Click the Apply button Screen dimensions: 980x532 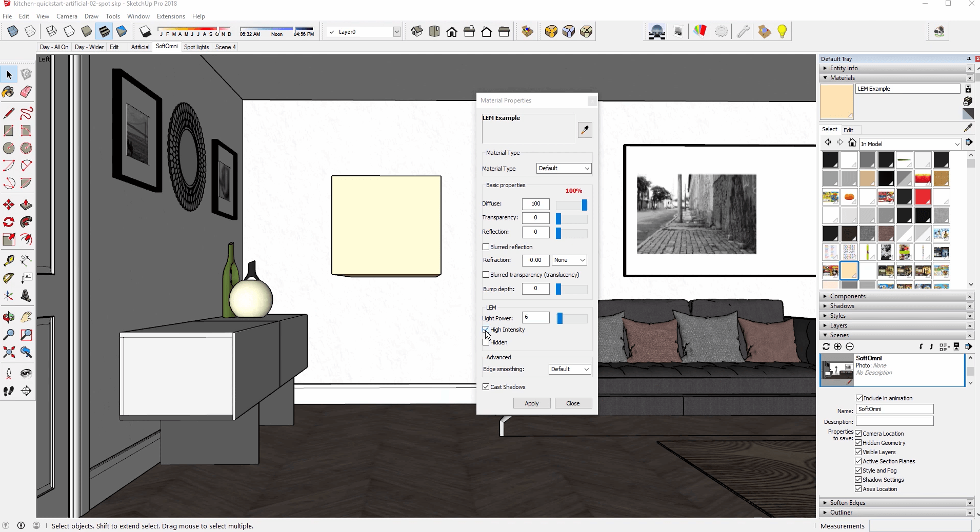point(532,403)
